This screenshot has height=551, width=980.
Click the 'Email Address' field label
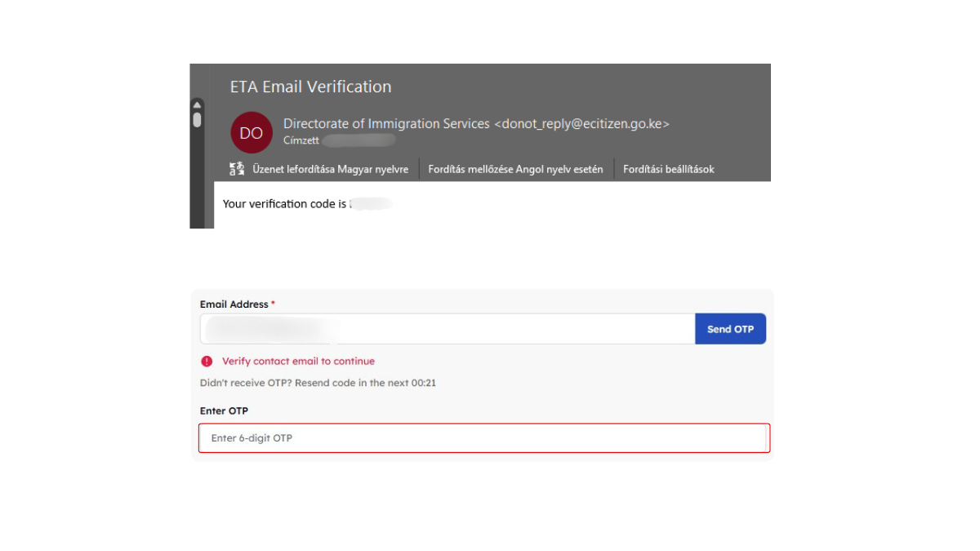(234, 304)
